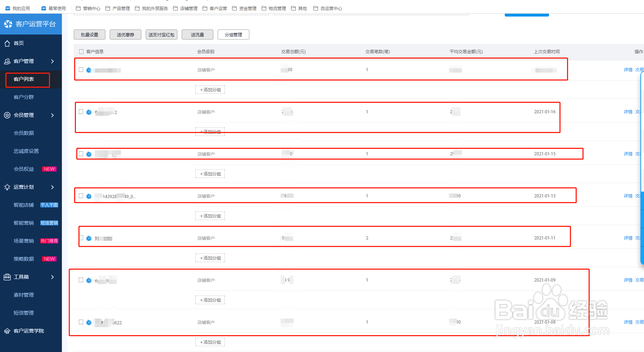Click the 工具箱 toolbox icon
644x352 pixels.
(7, 277)
